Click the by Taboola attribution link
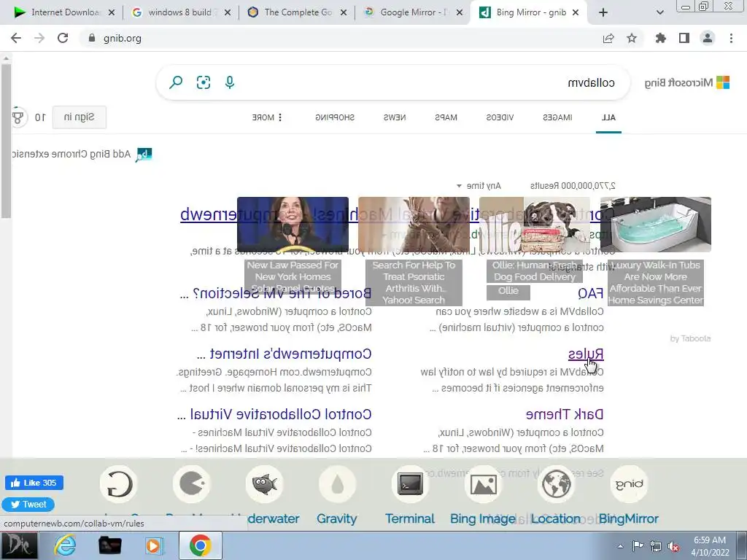Image resolution: width=747 pixels, height=560 pixels. click(x=690, y=338)
